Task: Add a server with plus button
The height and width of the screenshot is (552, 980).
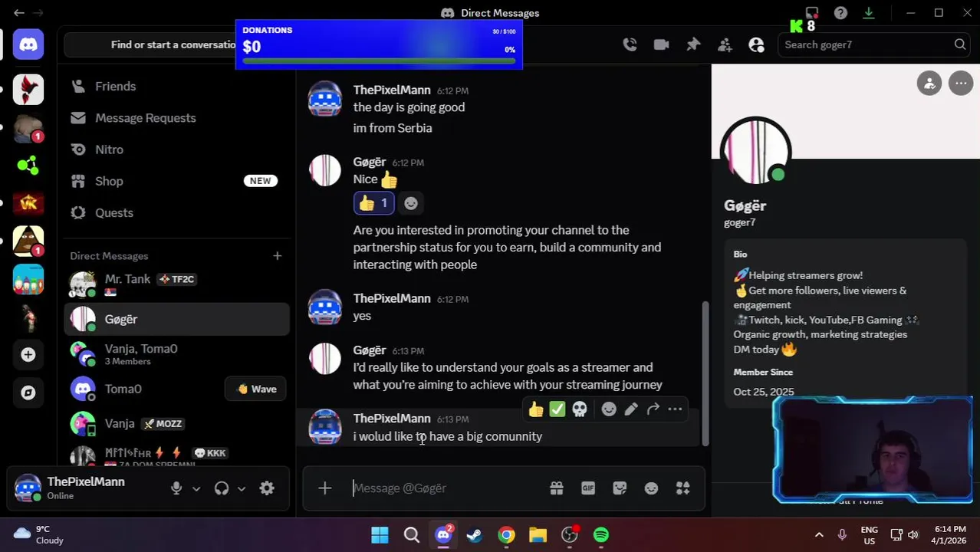Action: tap(28, 355)
